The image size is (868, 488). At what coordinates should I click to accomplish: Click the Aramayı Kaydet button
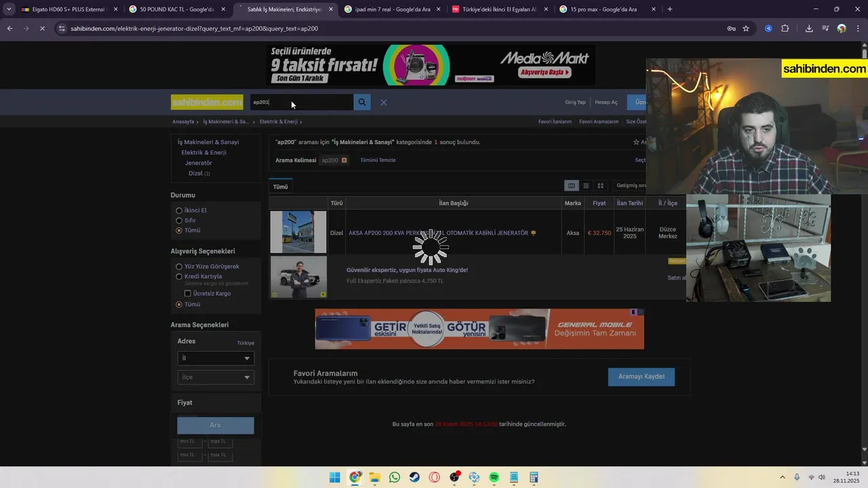(x=642, y=377)
